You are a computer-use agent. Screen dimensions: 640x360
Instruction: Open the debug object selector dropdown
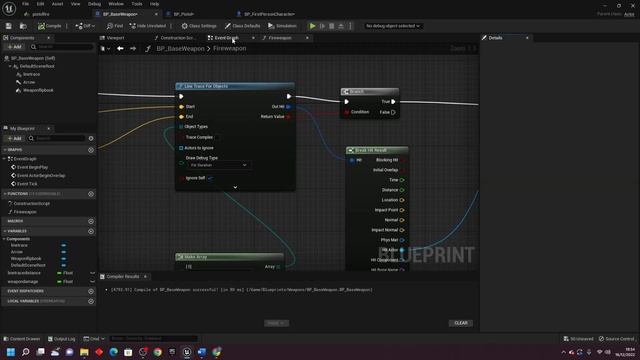(x=393, y=26)
